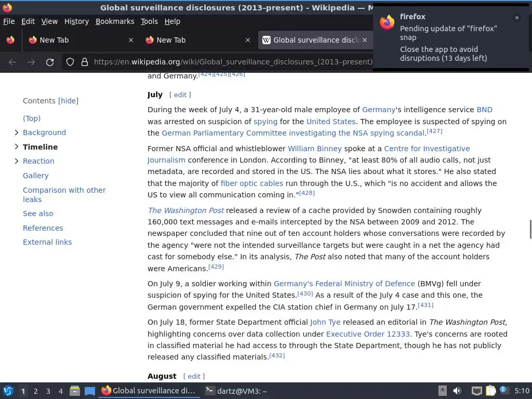Viewport: 532px width, 399px height.
Task: Open the system start menu icon
Action: [x=8, y=391]
